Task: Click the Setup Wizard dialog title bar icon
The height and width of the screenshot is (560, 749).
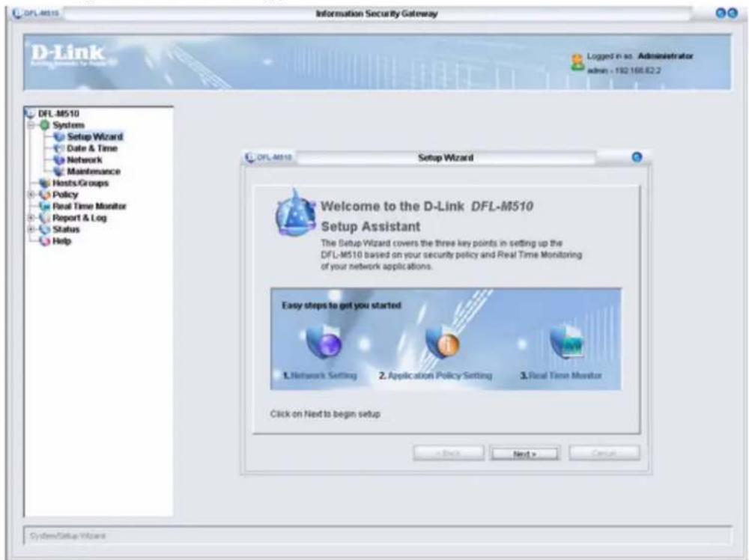Action: click(250, 157)
